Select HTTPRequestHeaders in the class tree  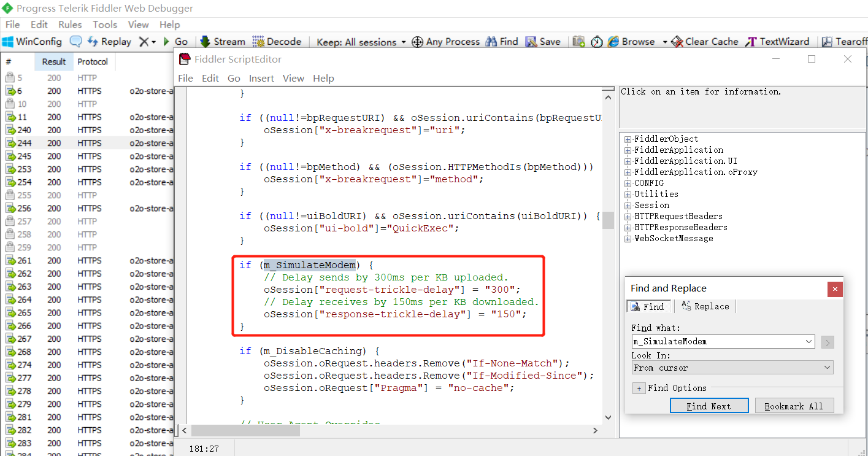[678, 216]
